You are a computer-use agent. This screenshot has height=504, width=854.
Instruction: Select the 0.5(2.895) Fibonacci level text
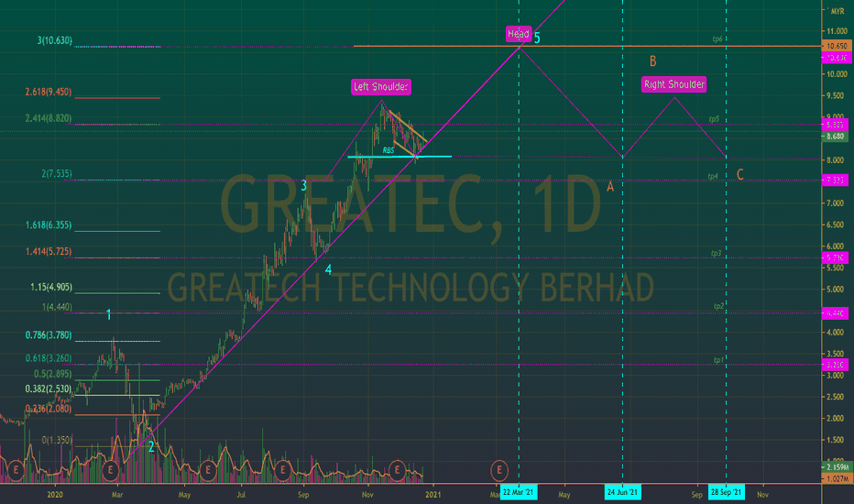tap(52, 374)
